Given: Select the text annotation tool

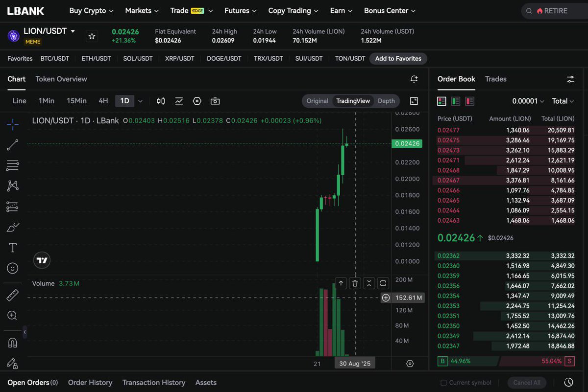Looking at the screenshot, I should pyautogui.click(x=13, y=248).
